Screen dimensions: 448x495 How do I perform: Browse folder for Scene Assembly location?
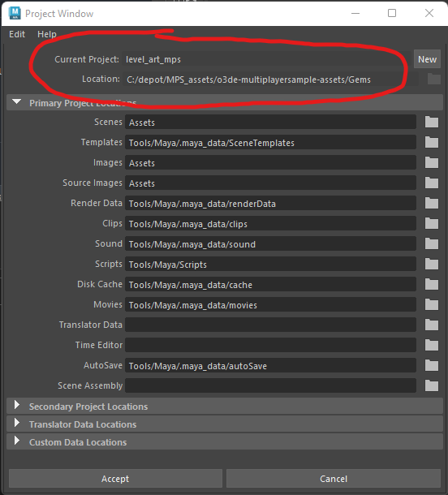(432, 385)
